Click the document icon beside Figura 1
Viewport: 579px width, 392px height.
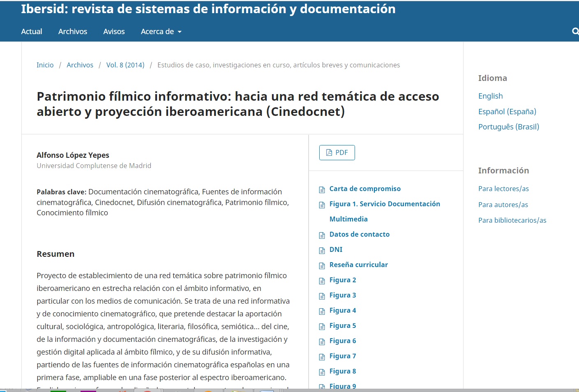click(322, 205)
